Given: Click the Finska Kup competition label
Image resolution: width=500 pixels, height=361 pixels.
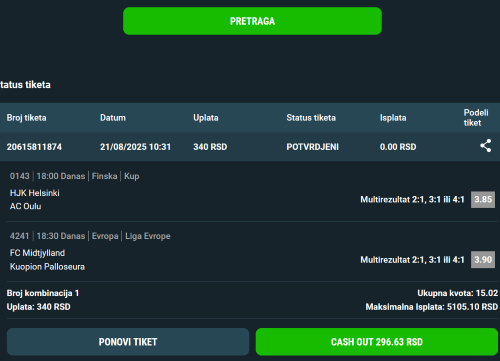Looking at the screenshot, I should coord(115,176).
